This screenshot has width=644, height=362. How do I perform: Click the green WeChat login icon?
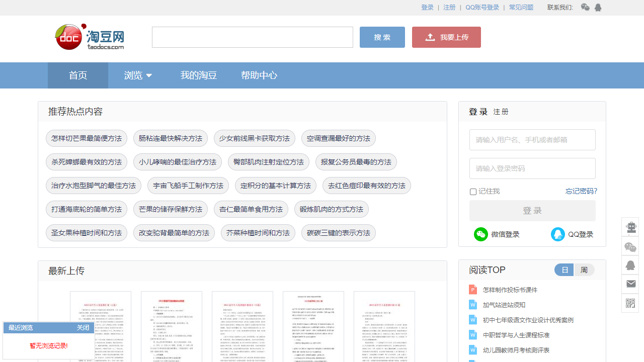(481, 234)
